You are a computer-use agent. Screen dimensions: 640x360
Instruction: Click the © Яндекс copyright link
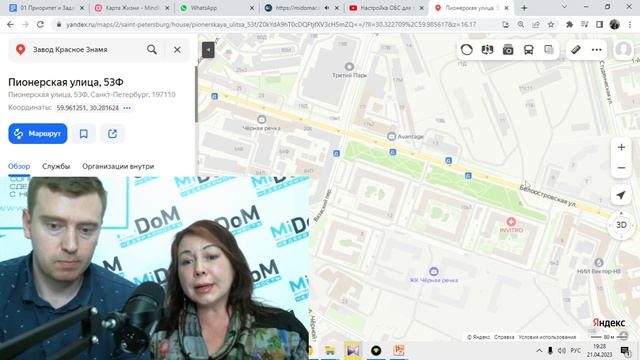pyautogui.click(x=478, y=337)
